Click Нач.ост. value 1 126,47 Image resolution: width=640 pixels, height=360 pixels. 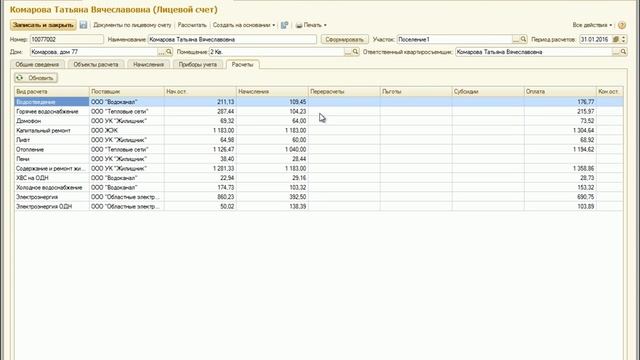pyautogui.click(x=223, y=149)
